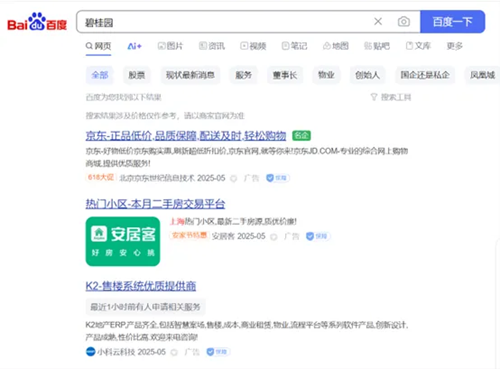
Task: Open the 贴吧 tab
Action: coord(377,46)
